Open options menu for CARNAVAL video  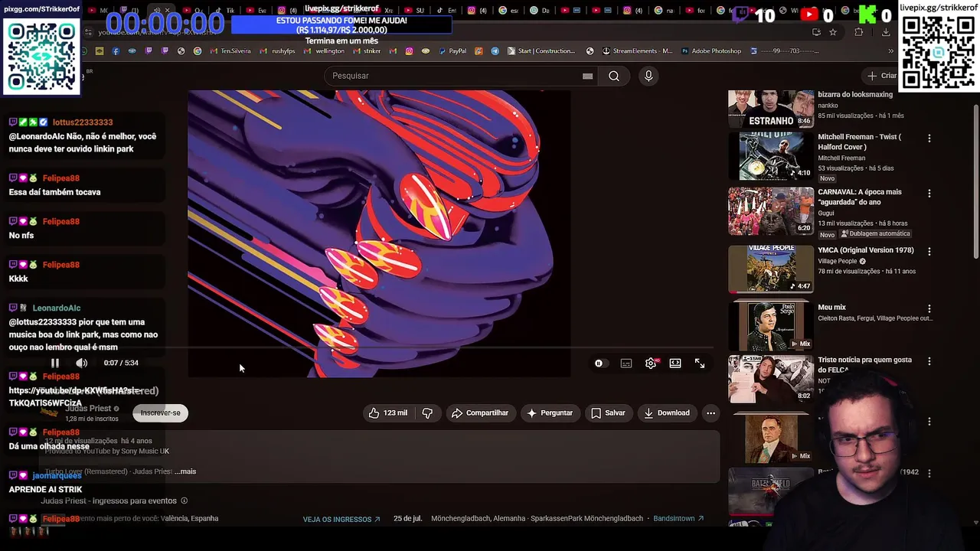click(929, 194)
